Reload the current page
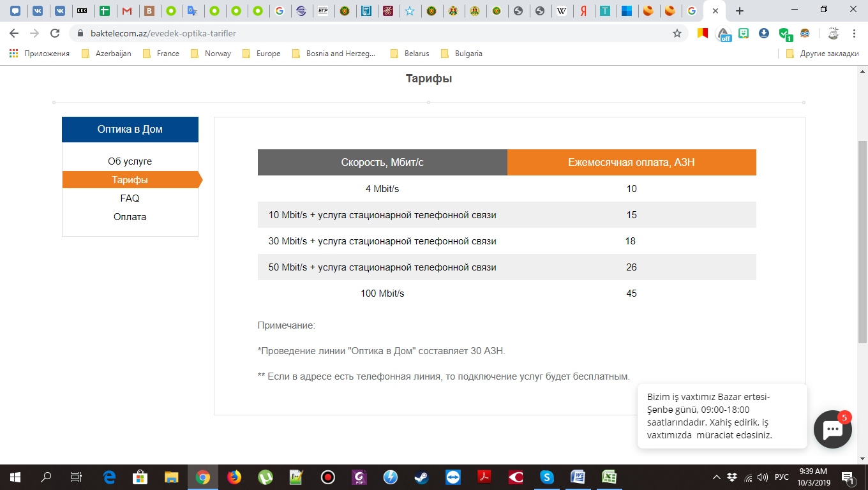The height and width of the screenshot is (490, 868). 55,33
